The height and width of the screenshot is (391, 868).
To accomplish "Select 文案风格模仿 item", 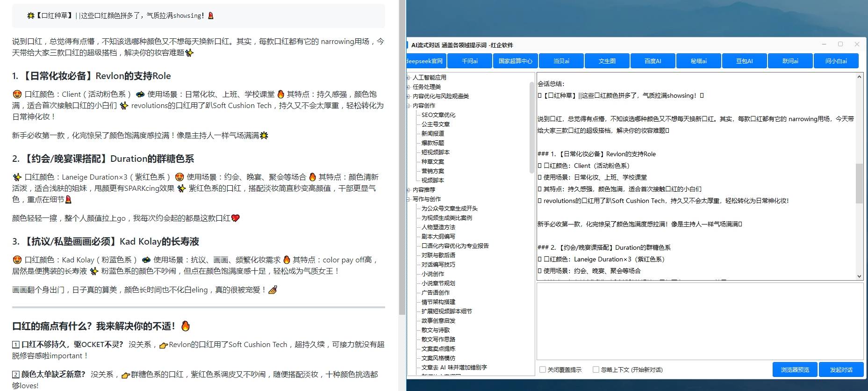I will point(438,358).
